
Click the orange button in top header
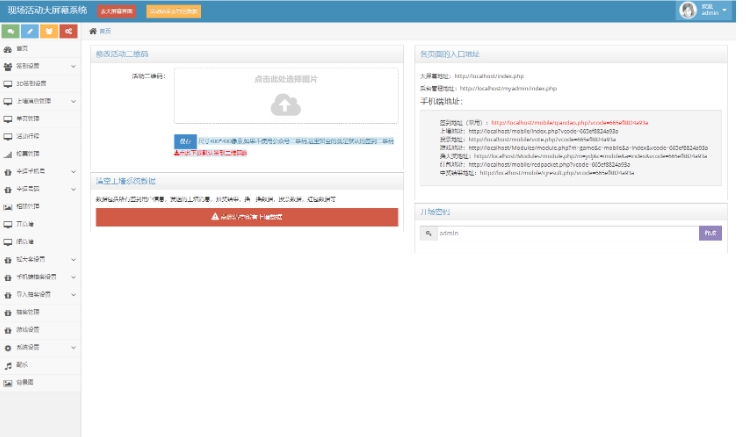pos(174,11)
